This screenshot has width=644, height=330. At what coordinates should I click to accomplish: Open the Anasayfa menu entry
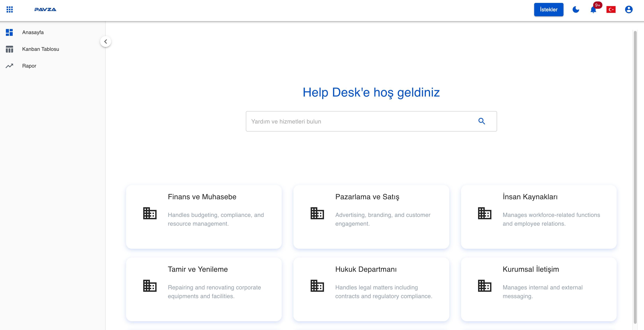[x=33, y=32]
